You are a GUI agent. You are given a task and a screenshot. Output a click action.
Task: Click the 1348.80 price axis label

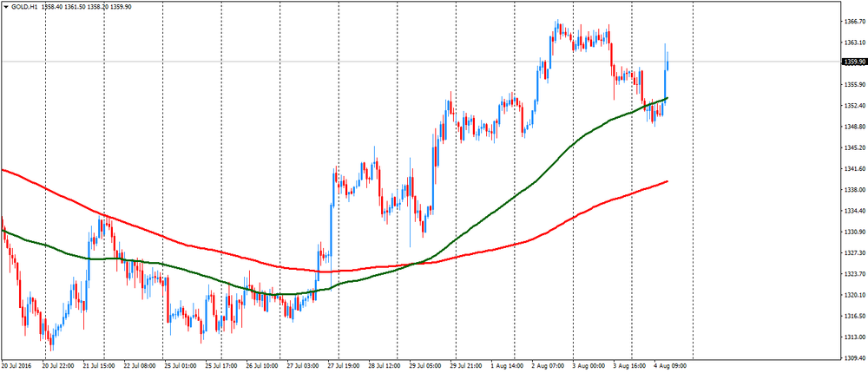coord(855,127)
